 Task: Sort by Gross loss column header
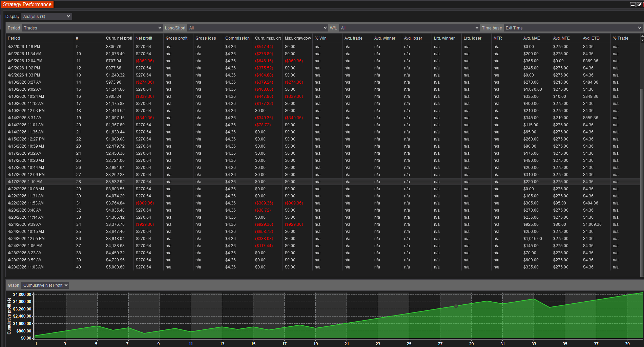tap(208, 38)
